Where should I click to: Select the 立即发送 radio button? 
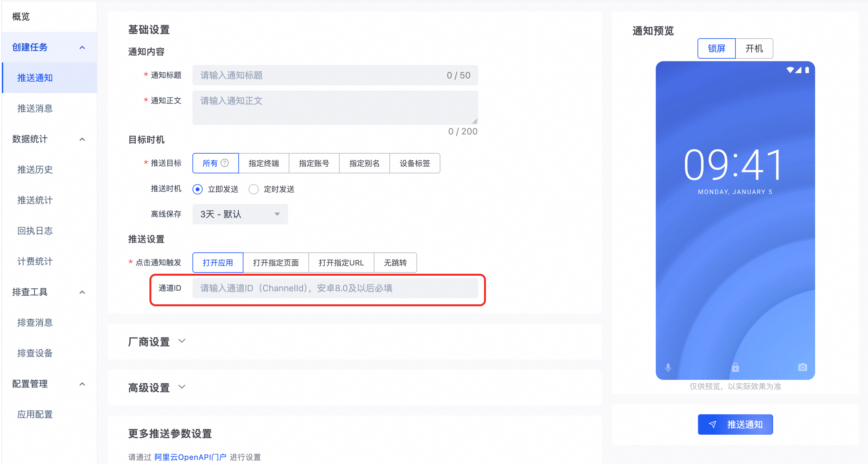198,189
